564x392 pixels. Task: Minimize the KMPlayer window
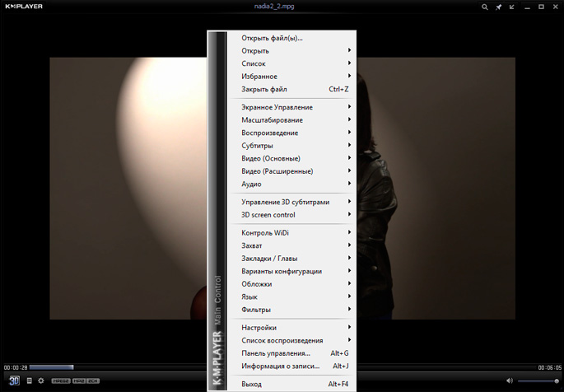tap(527, 7)
